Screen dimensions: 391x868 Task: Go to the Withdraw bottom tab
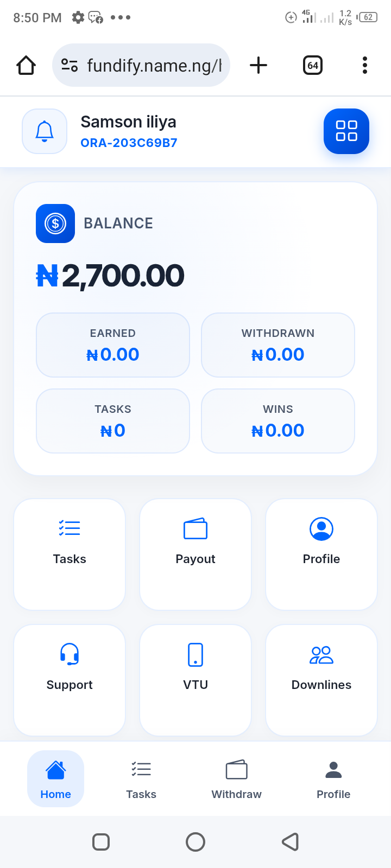236,779
